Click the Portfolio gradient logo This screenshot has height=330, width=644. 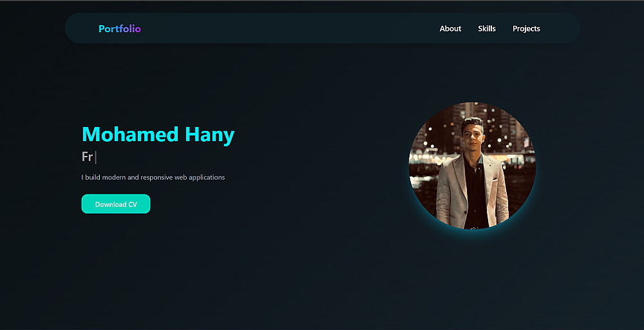(x=120, y=29)
